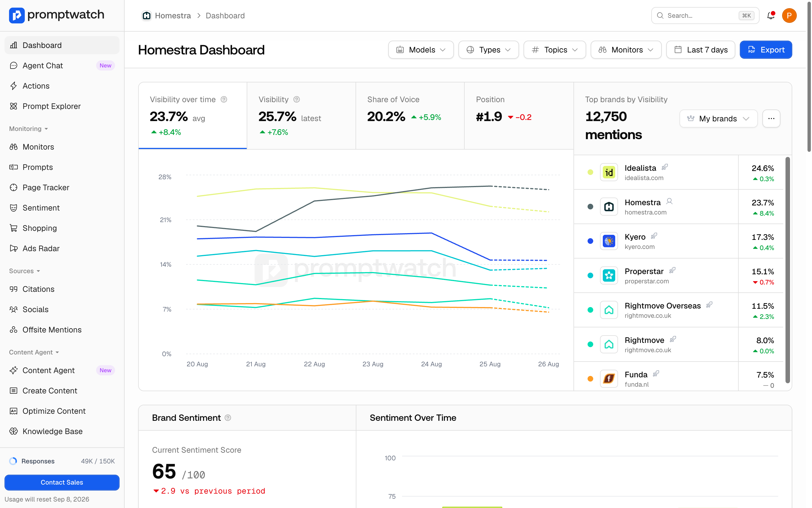Click the pin icon next to Rightmove Overseas

(x=709, y=305)
